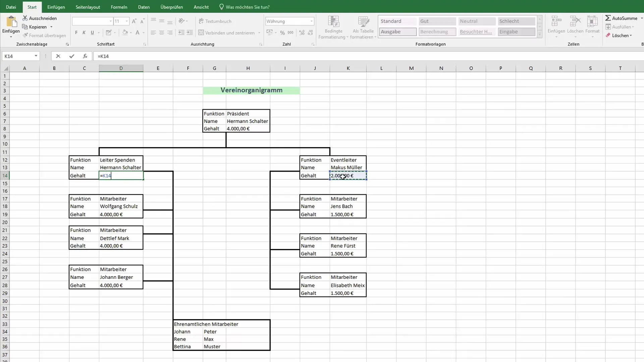
Task: Open the Kopieren dropdown arrow
Action: (51, 27)
